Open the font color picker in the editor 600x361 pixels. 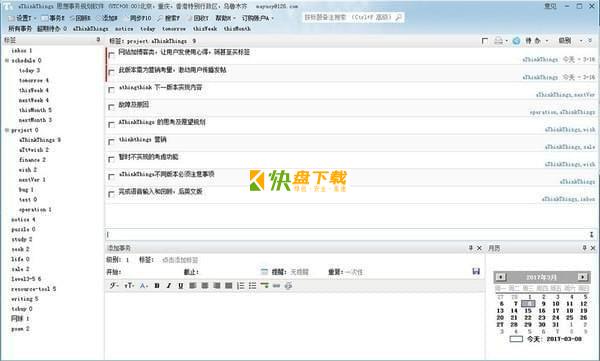143,286
